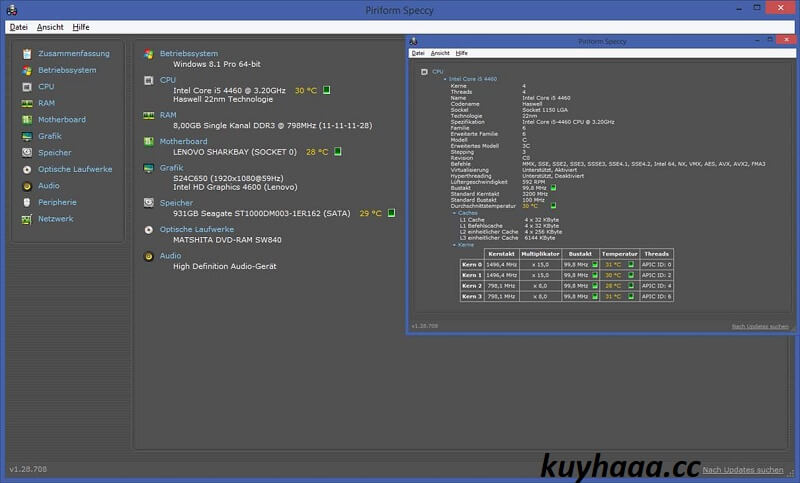Viewport: 800px width, 483px height.
Task: Click 'Haswell 22nm Technologie' text
Action: [x=223, y=99]
